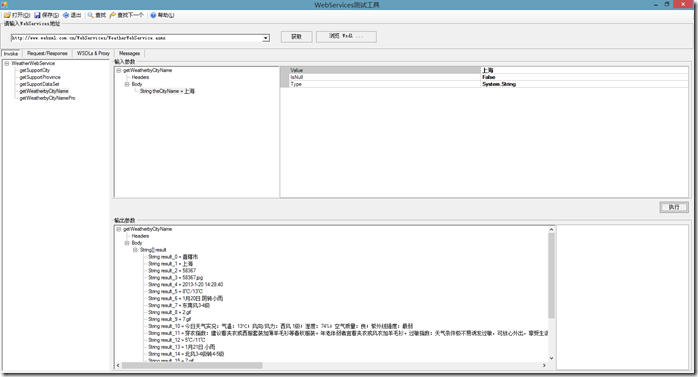The width and height of the screenshot is (698, 377).
Task: Collapse the String[] result node
Action: 135,250
